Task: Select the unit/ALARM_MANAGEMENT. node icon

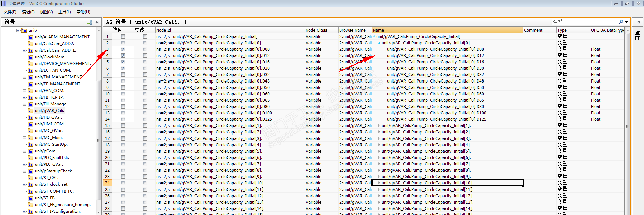Action: tap(31, 37)
